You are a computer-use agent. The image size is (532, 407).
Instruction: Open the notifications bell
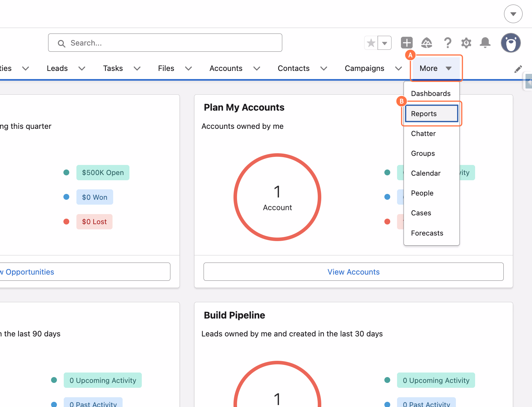[485, 43]
